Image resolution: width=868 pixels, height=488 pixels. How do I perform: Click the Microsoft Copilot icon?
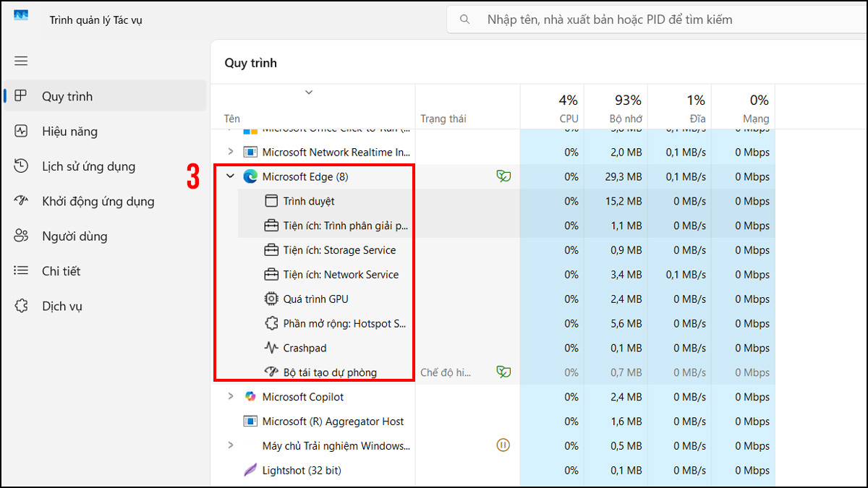pos(250,396)
